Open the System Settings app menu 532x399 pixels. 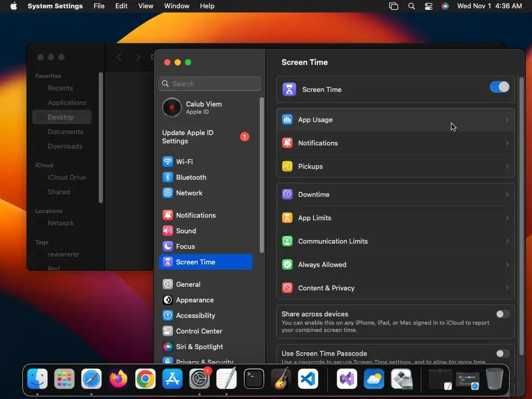(x=55, y=6)
